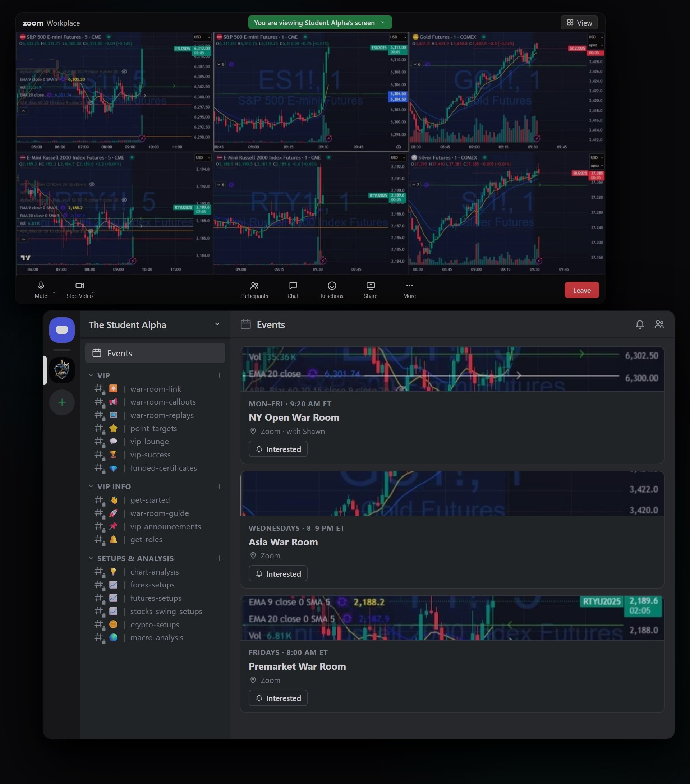Click NY Open War Room banner image
The width and height of the screenshot is (690, 784).
click(x=452, y=369)
